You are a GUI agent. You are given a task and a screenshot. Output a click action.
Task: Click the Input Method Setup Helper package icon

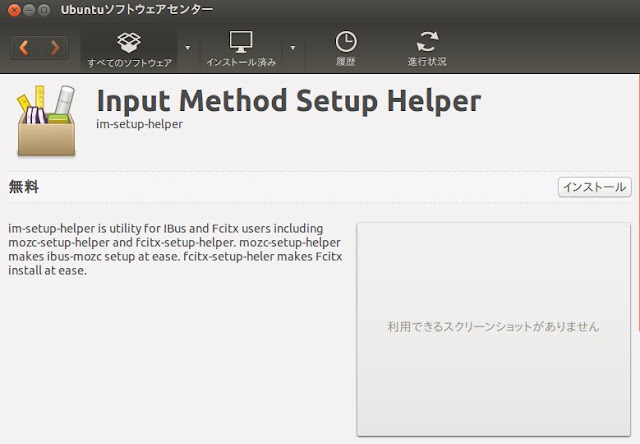point(46,120)
